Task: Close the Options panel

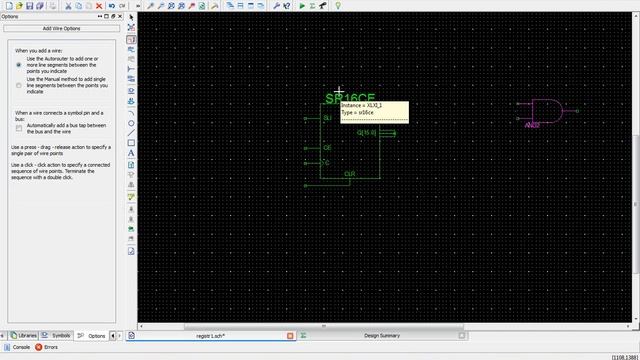Action: tap(120, 16)
